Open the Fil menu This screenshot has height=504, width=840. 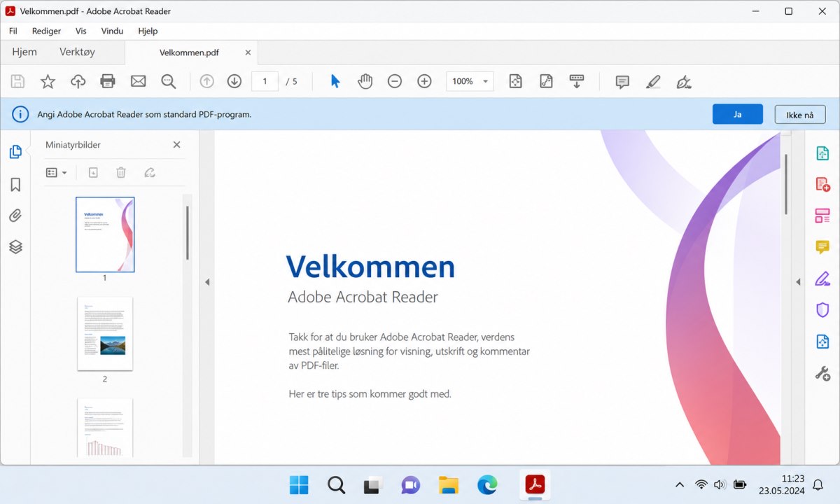click(x=13, y=31)
